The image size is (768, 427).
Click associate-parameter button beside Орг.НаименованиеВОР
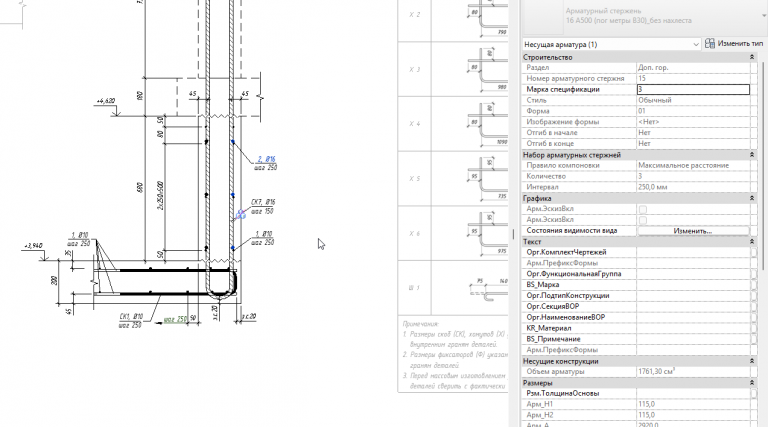(x=753, y=317)
